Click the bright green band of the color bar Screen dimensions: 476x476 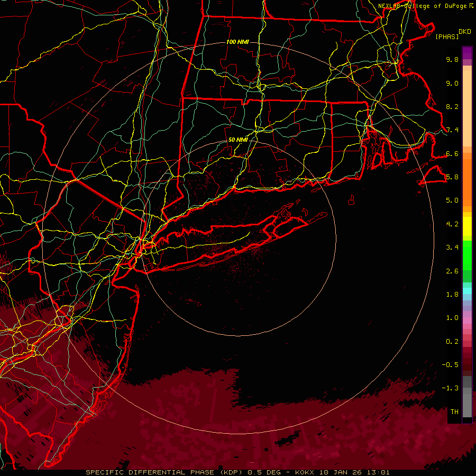click(467, 255)
